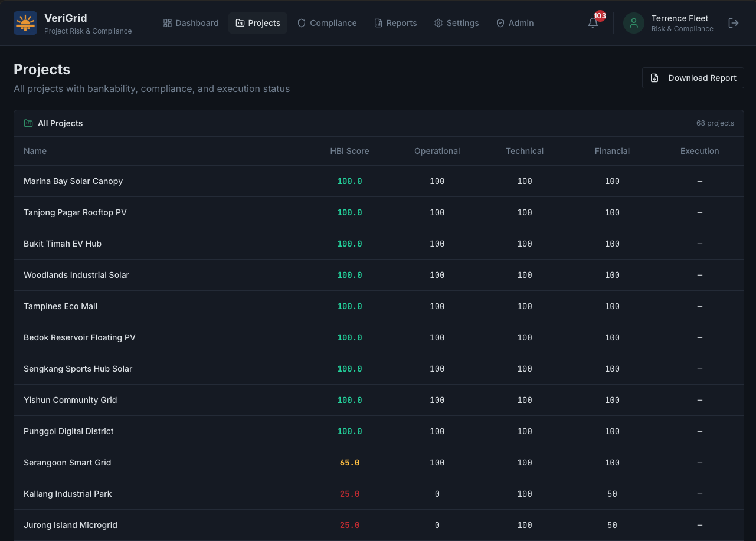This screenshot has height=541, width=756.
Task: Sort by HBI Score column header
Action: click(x=349, y=151)
